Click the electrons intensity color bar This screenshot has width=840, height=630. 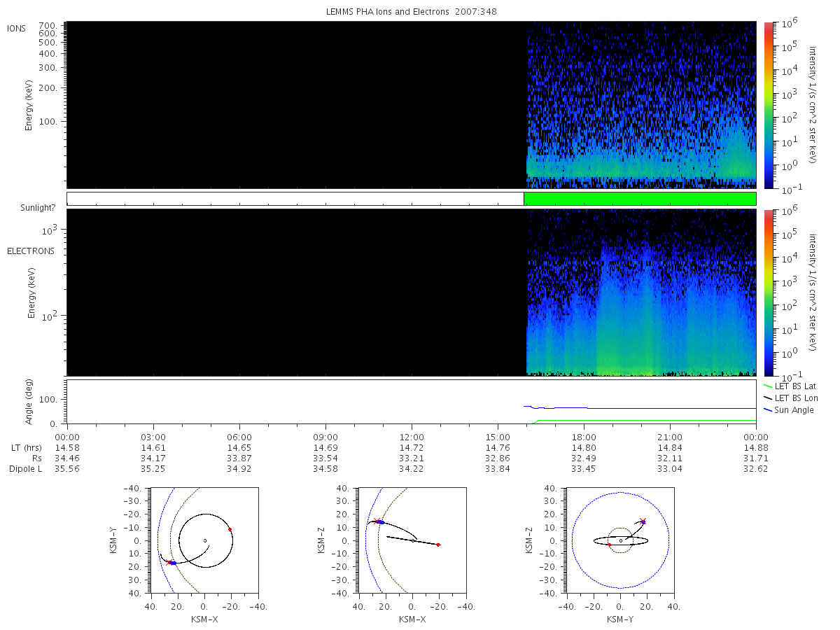click(x=769, y=293)
